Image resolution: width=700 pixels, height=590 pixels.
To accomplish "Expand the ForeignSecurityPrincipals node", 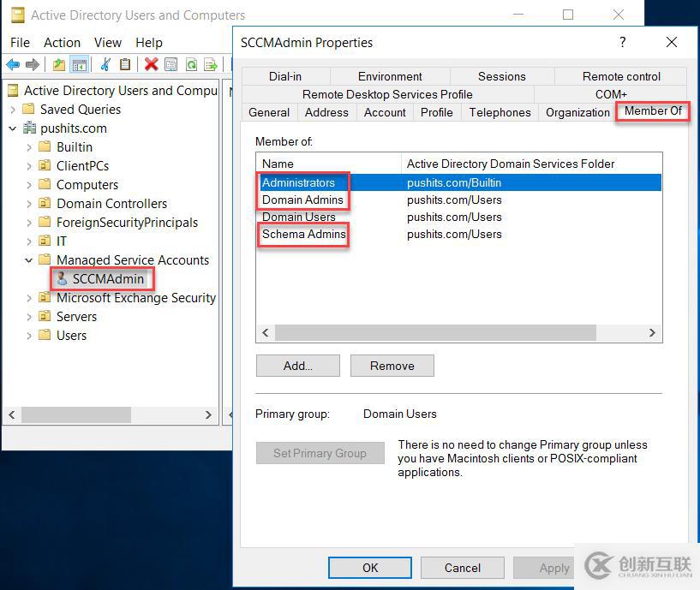I will (29, 223).
